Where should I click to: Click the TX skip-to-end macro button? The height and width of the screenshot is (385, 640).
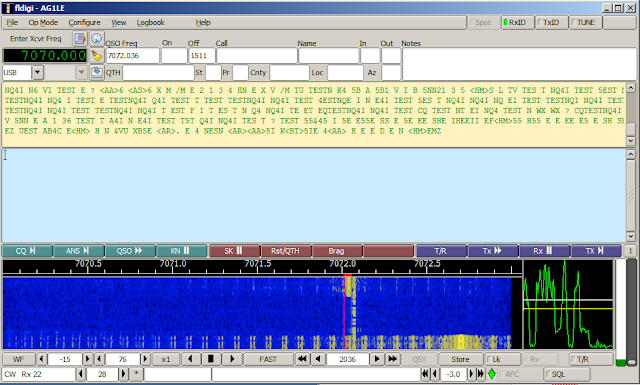596,251
